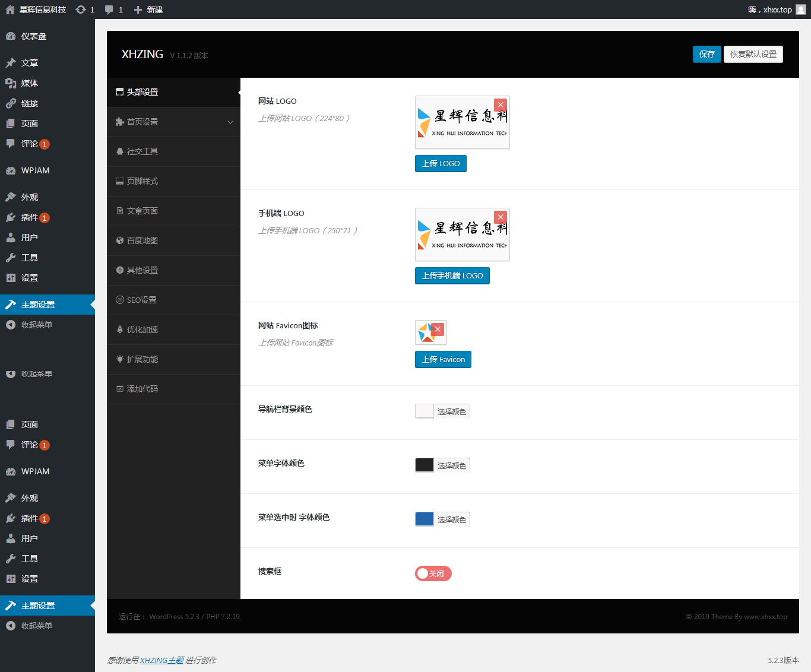
Task: Click the 恢复默认设置 button
Action: [753, 54]
